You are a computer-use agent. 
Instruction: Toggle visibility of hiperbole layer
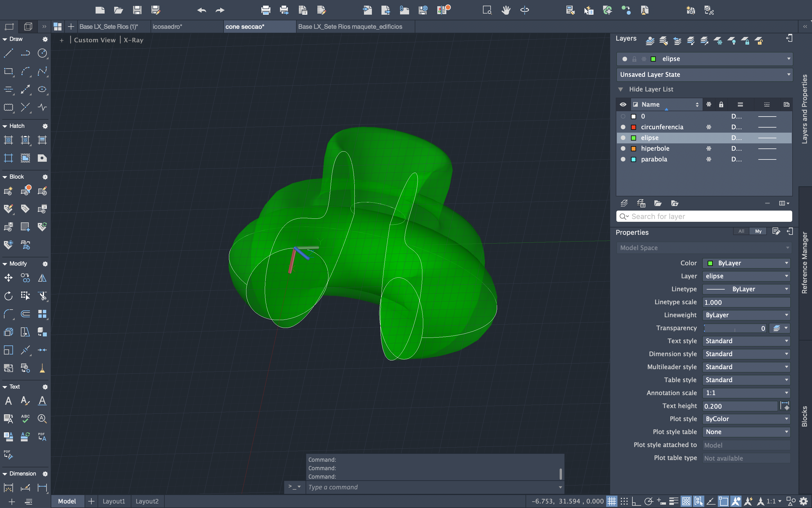623,148
